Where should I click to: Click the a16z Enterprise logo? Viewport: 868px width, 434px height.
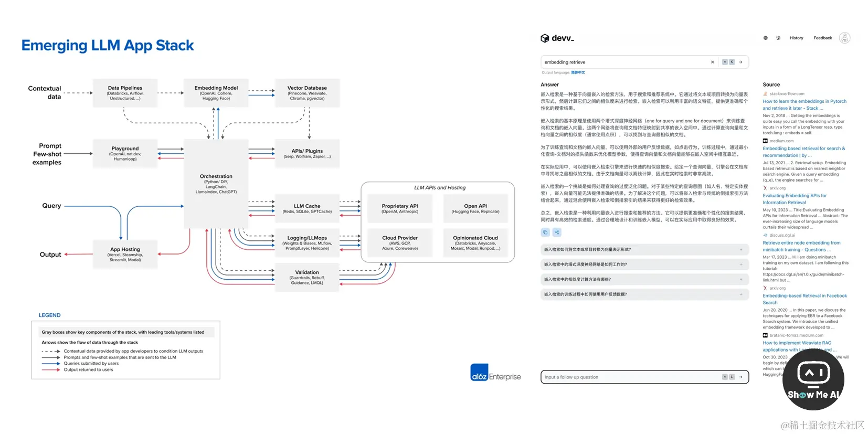coord(495,373)
